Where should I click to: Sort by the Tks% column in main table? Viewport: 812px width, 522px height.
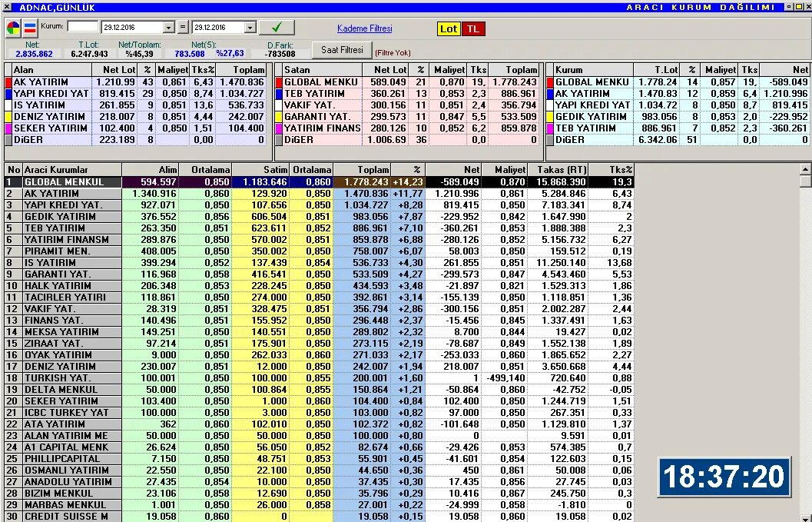(611, 169)
